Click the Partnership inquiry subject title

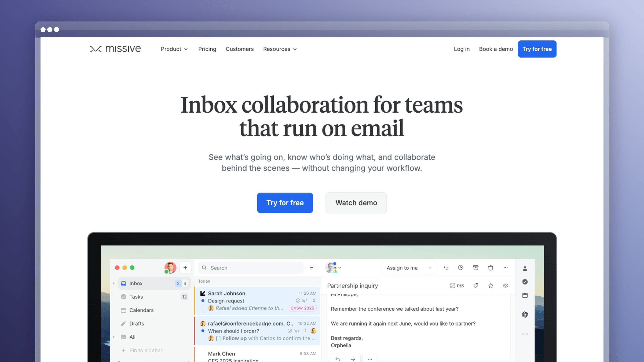(352, 286)
